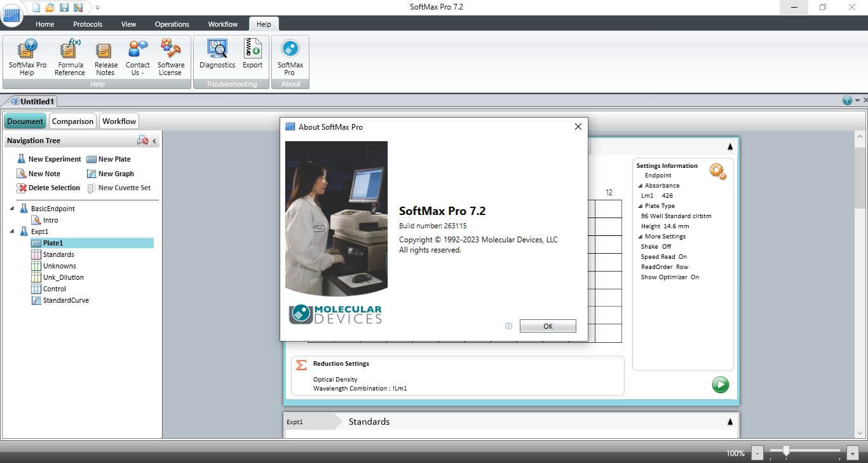Launch the Diagnostics tool

coord(217,50)
